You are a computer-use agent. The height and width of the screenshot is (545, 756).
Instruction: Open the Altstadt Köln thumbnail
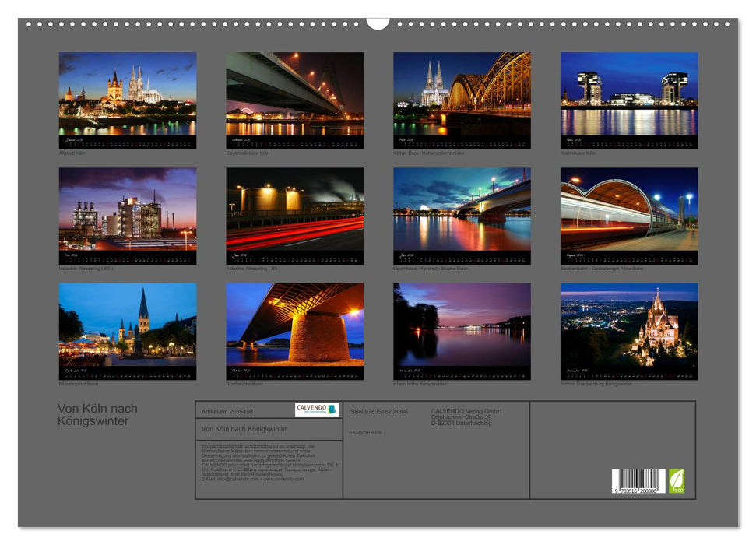coord(128,95)
